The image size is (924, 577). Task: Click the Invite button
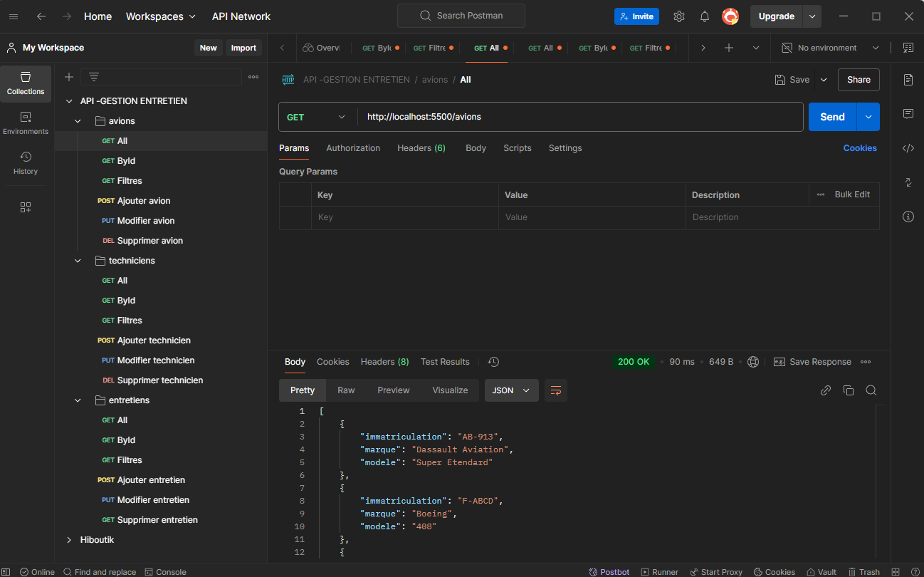[636, 16]
